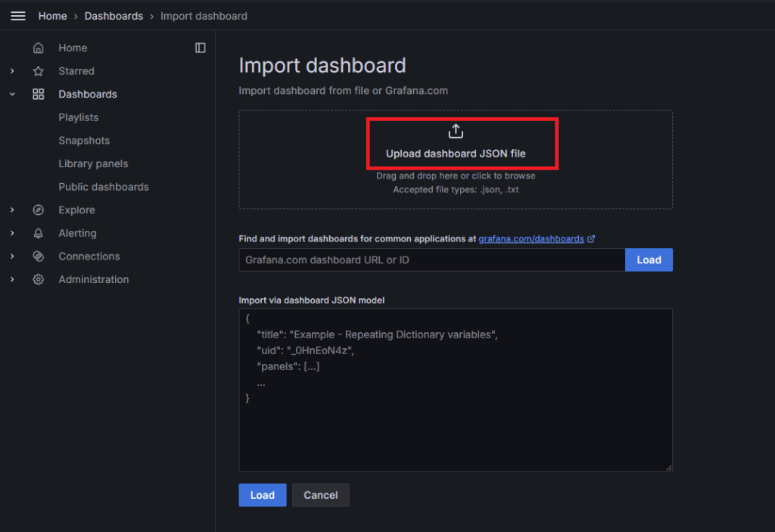Click the upload arrow icon
775x532 pixels.
click(456, 132)
